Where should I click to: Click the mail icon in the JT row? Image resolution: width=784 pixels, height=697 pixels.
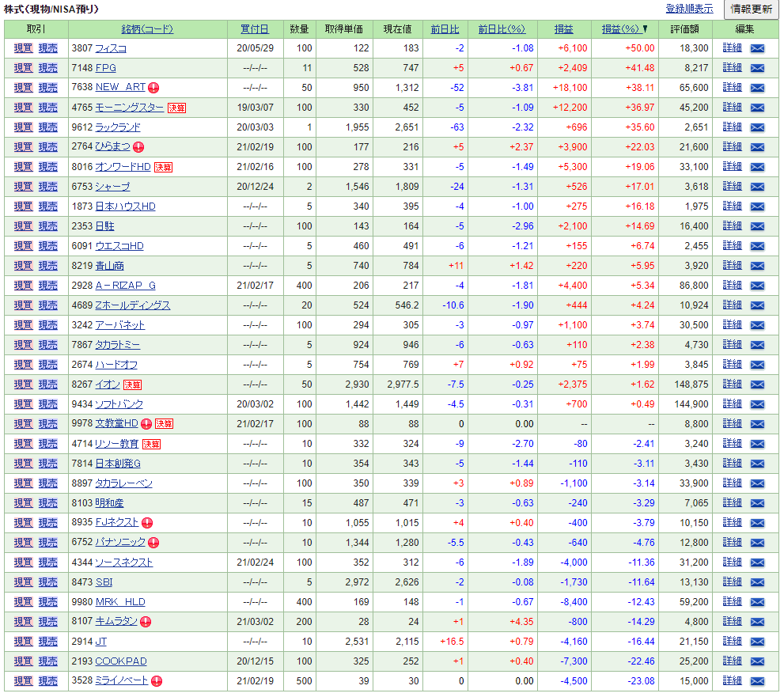[x=757, y=642]
